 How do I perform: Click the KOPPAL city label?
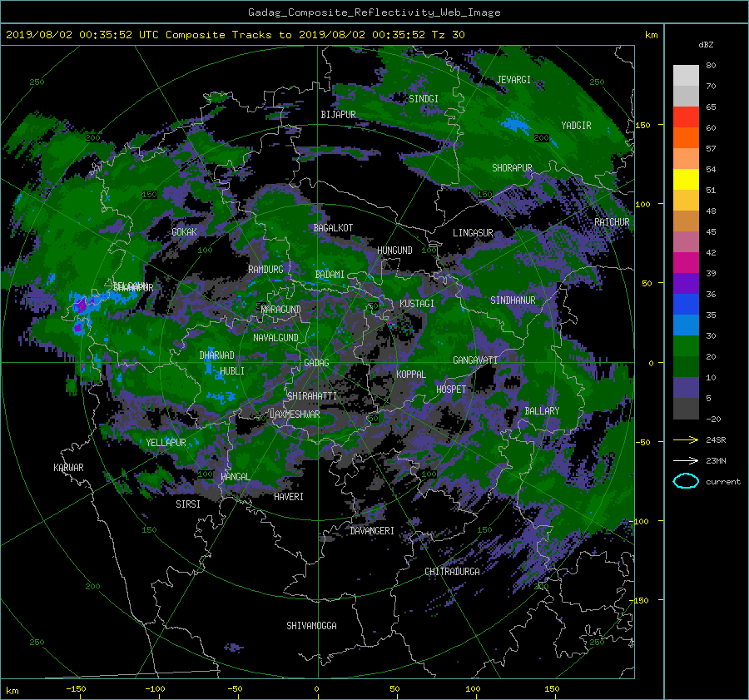(x=411, y=374)
